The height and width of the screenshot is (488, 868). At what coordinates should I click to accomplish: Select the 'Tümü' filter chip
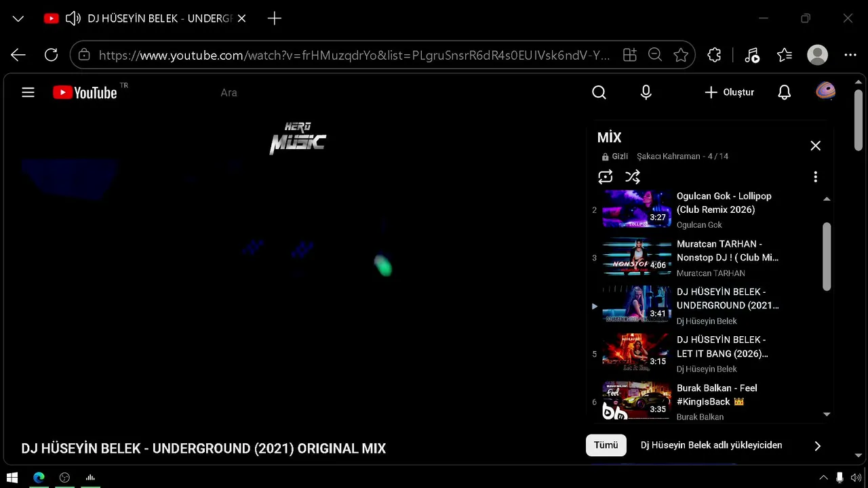(606, 445)
